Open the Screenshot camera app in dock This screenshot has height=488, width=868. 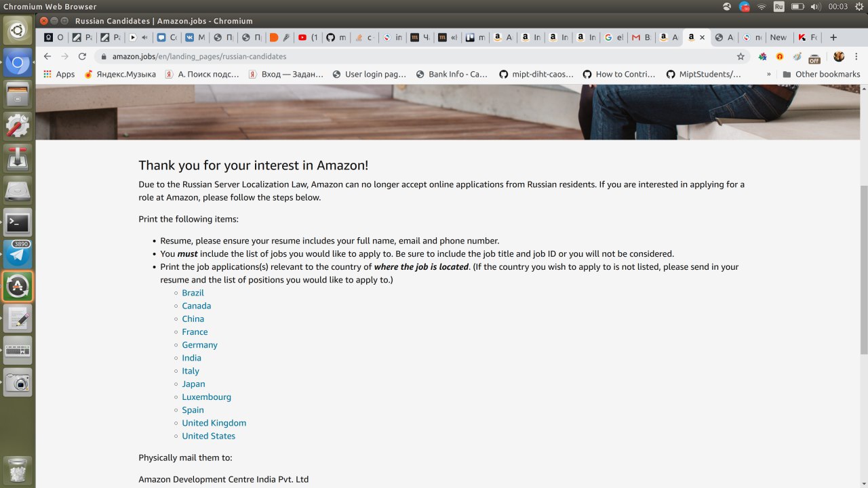pyautogui.click(x=18, y=382)
